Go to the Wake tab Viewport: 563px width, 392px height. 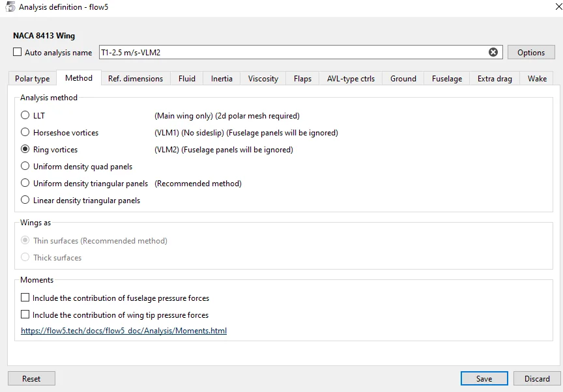pyautogui.click(x=537, y=79)
